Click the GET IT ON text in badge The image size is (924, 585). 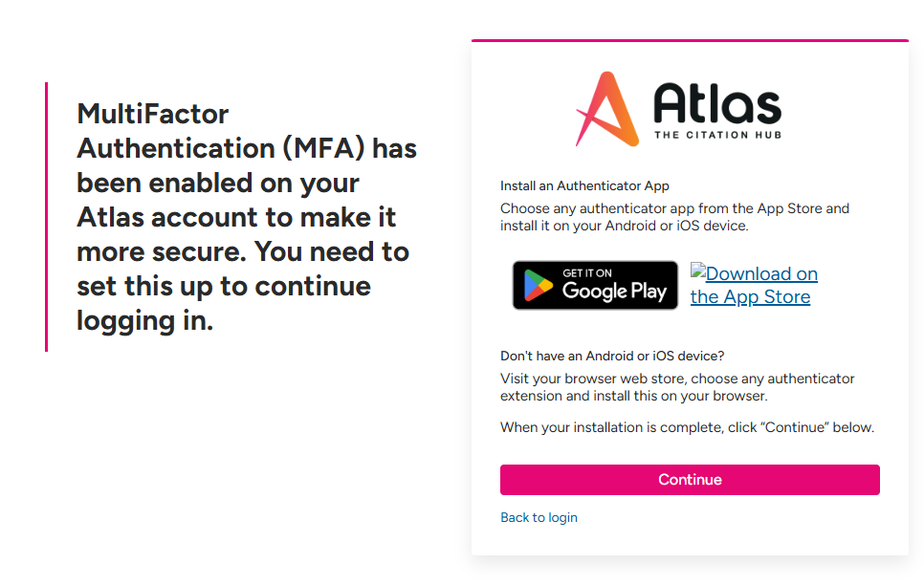click(x=587, y=272)
